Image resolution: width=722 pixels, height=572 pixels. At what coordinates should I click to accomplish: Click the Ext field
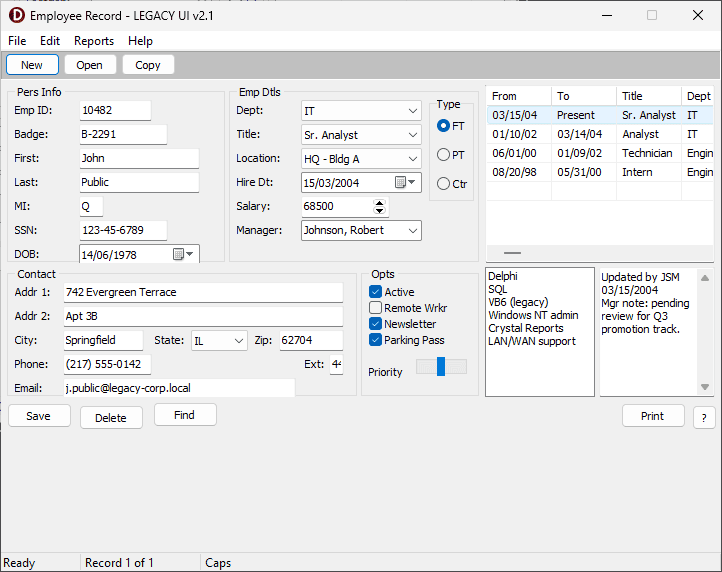click(336, 364)
